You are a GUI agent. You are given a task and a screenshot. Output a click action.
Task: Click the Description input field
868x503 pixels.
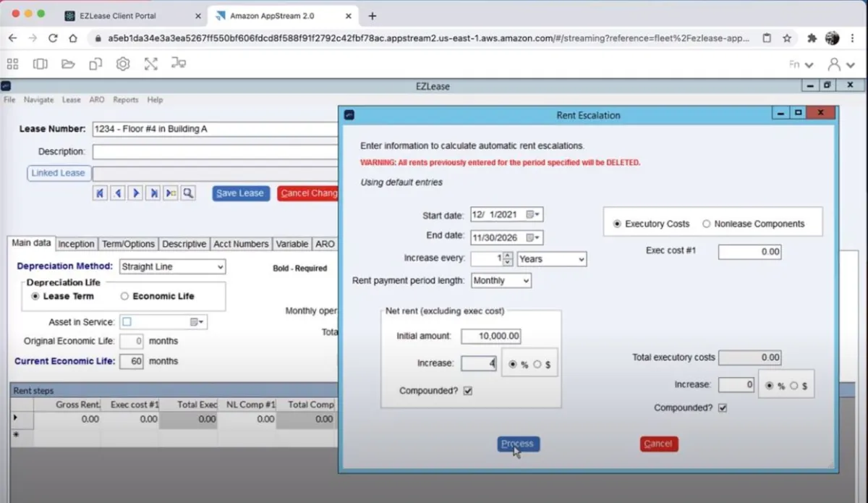(x=215, y=152)
